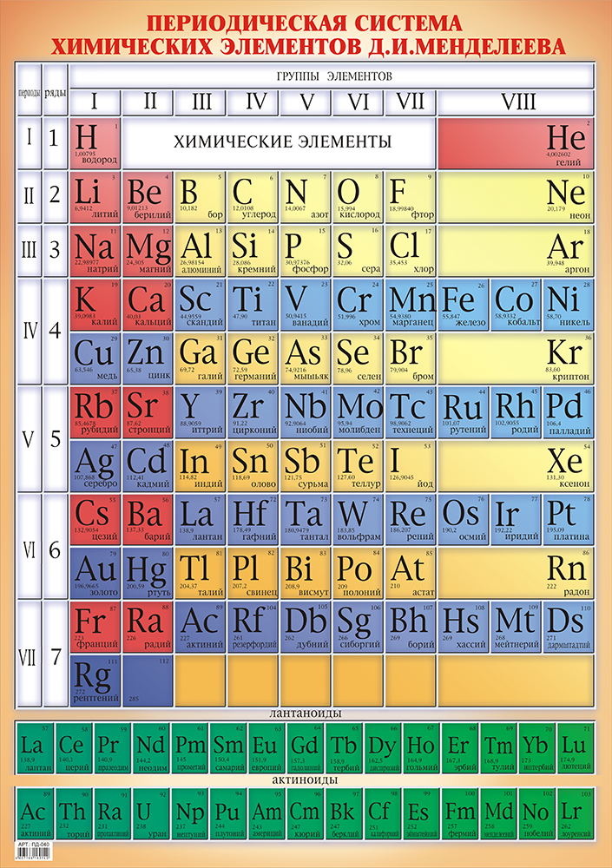Click the 'лантаноиды' section label
Screen dimensions: 612x868
click(306, 713)
